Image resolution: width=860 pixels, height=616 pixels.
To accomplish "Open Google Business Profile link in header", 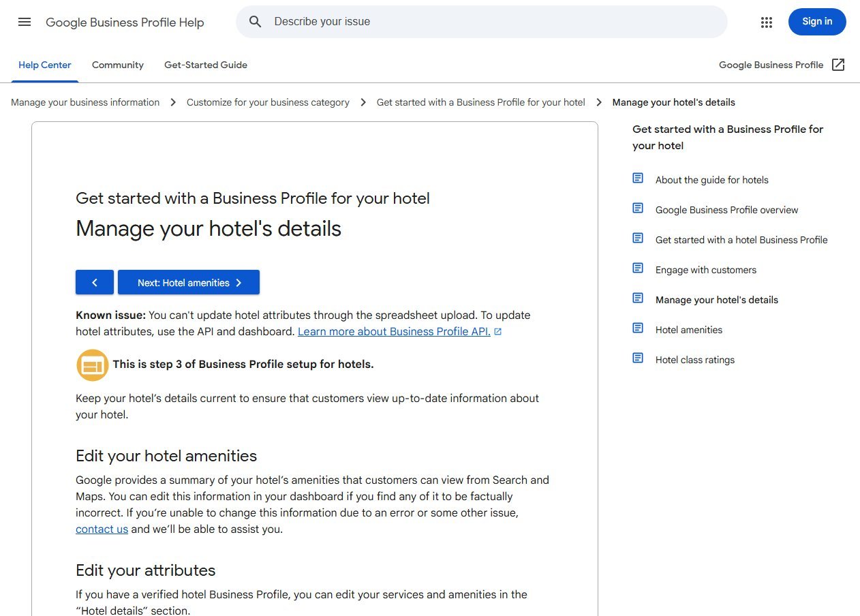I will [x=771, y=65].
